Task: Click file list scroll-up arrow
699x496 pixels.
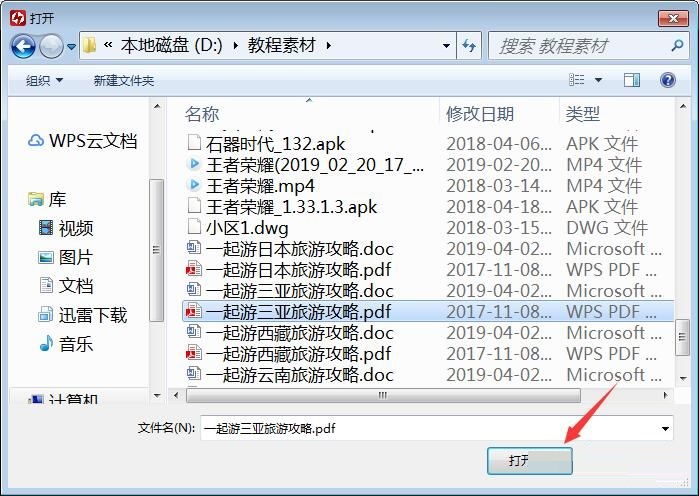Action: tap(683, 107)
